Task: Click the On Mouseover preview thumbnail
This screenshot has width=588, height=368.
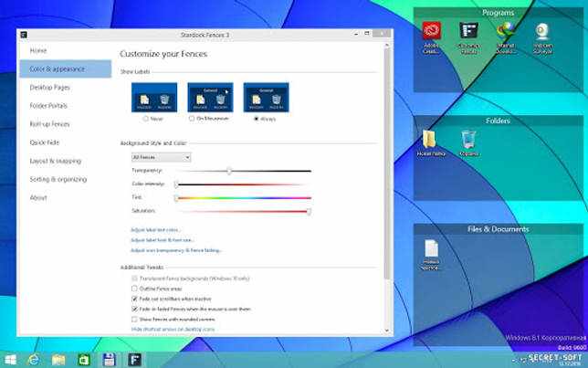Action: (x=210, y=97)
